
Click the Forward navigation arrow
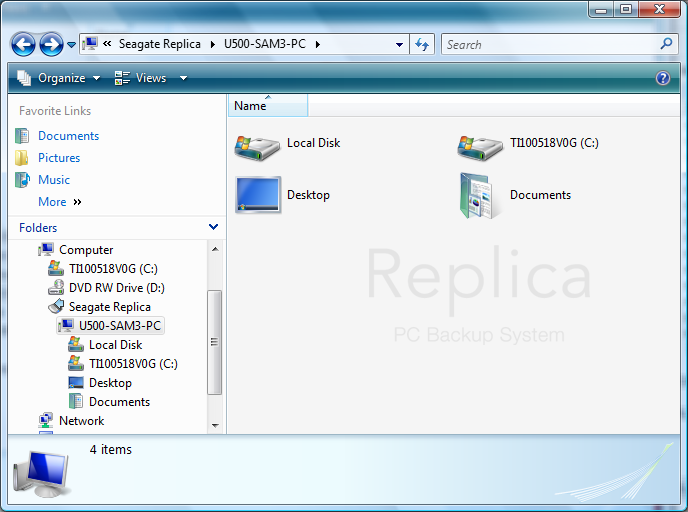(51, 44)
